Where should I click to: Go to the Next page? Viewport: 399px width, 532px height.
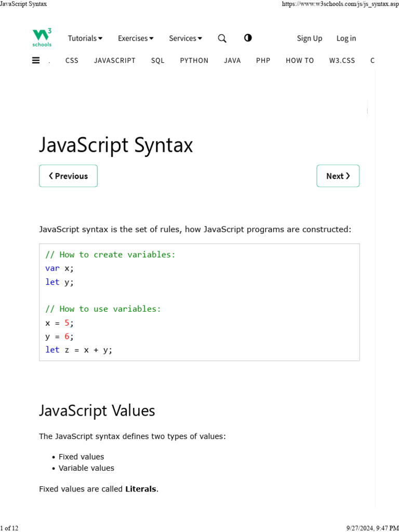(x=338, y=176)
